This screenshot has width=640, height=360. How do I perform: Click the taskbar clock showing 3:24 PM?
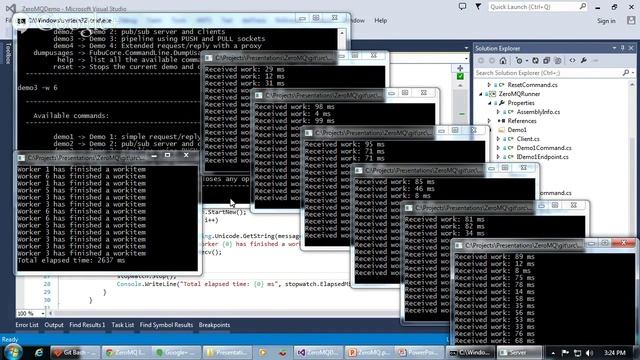(x=615, y=353)
